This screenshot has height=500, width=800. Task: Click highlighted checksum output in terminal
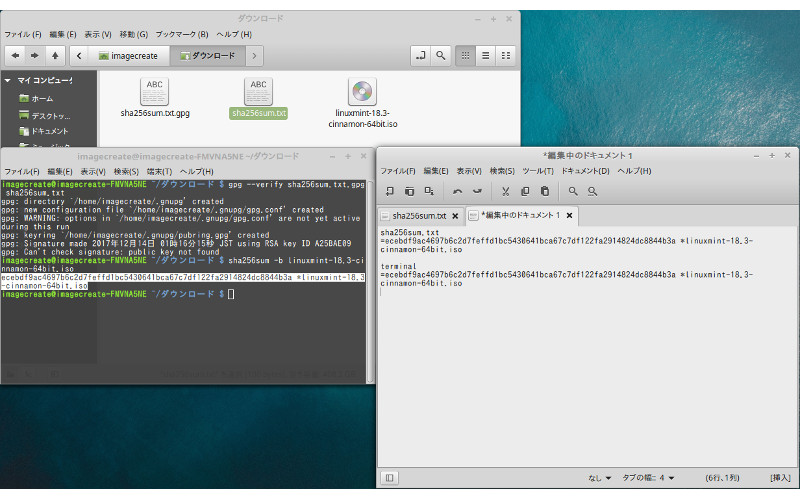183,282
